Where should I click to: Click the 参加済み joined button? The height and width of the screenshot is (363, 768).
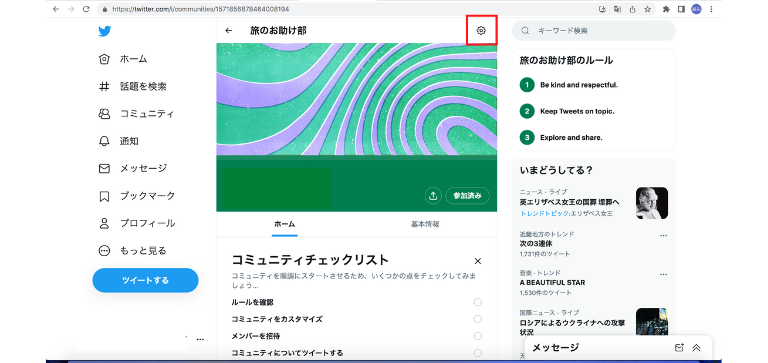point(467,195)
